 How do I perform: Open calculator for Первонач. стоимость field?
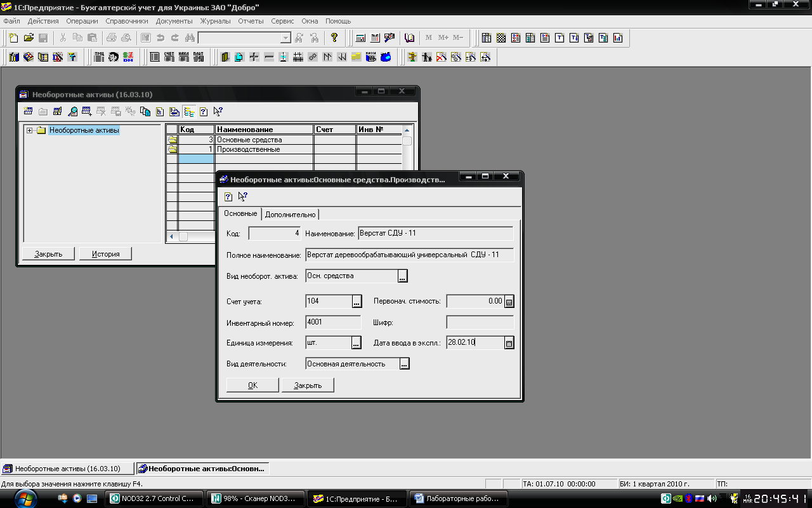pyautogui.click(x=509, y=301)
